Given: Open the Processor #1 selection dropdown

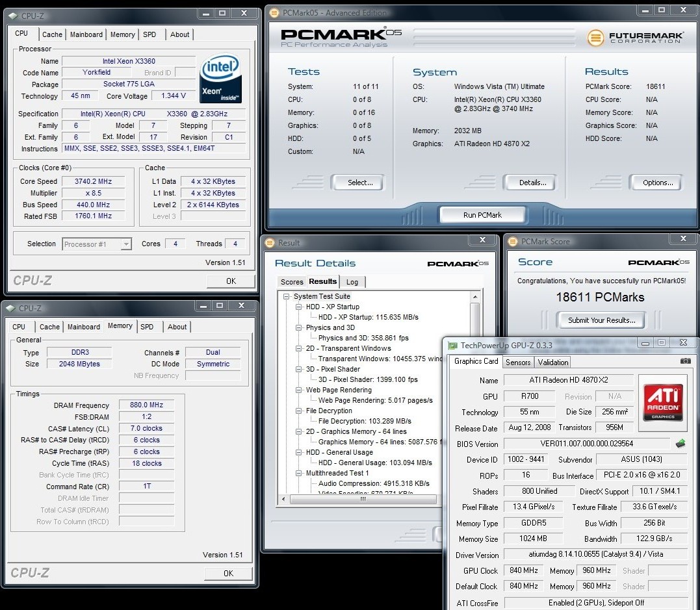Looking at the screenshot, I should [126, 244].
